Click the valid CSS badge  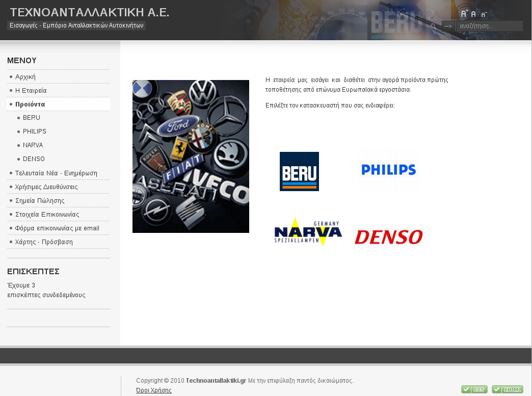(x=474, y=389)
